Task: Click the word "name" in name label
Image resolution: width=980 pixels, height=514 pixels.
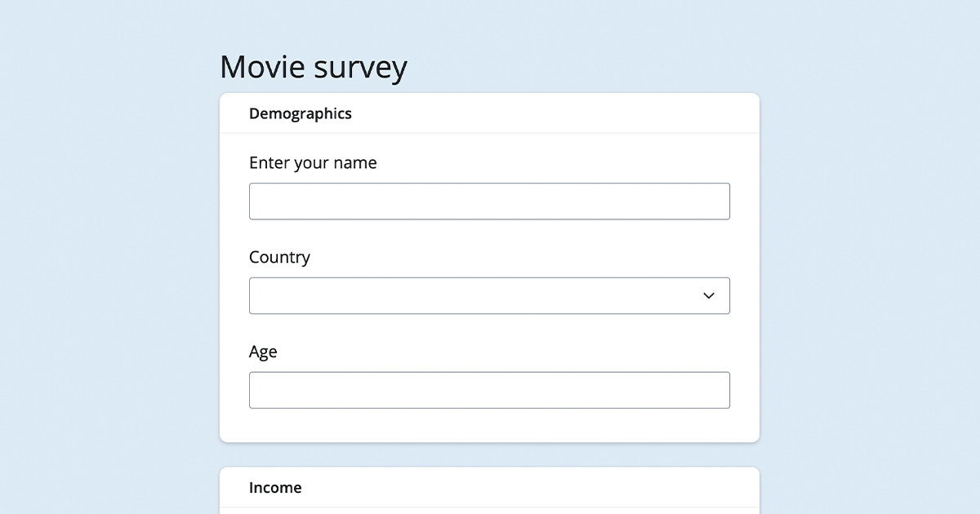Action: 355,163
